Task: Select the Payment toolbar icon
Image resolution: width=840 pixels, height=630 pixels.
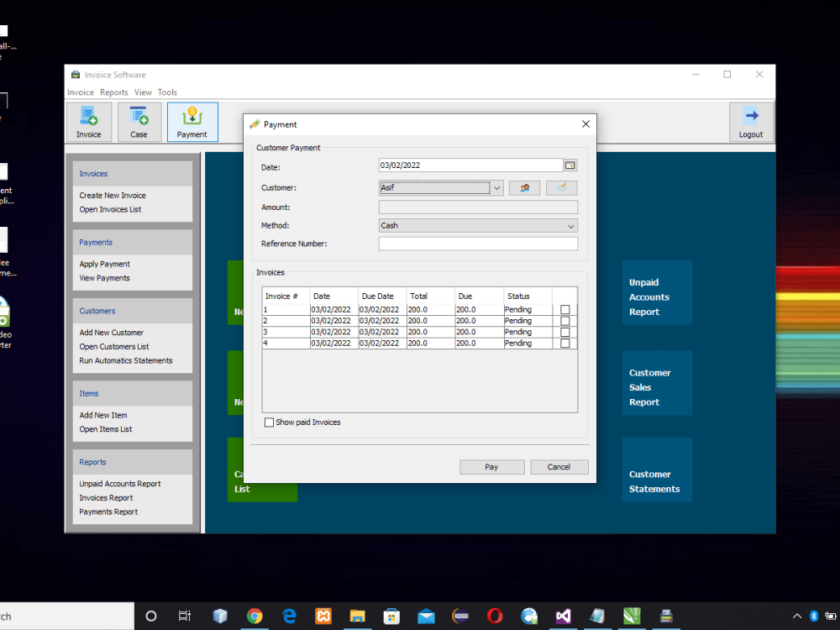Action: click(x=192, y=122)
